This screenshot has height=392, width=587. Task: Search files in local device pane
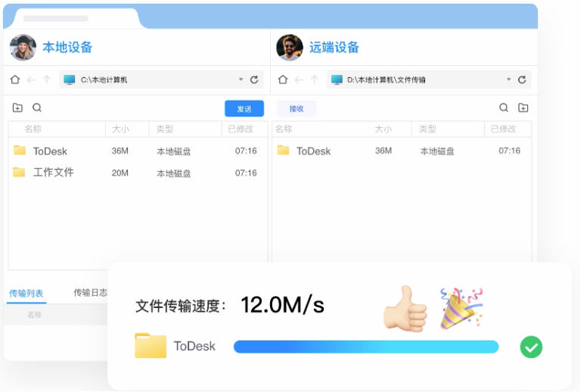click(36, 107)
